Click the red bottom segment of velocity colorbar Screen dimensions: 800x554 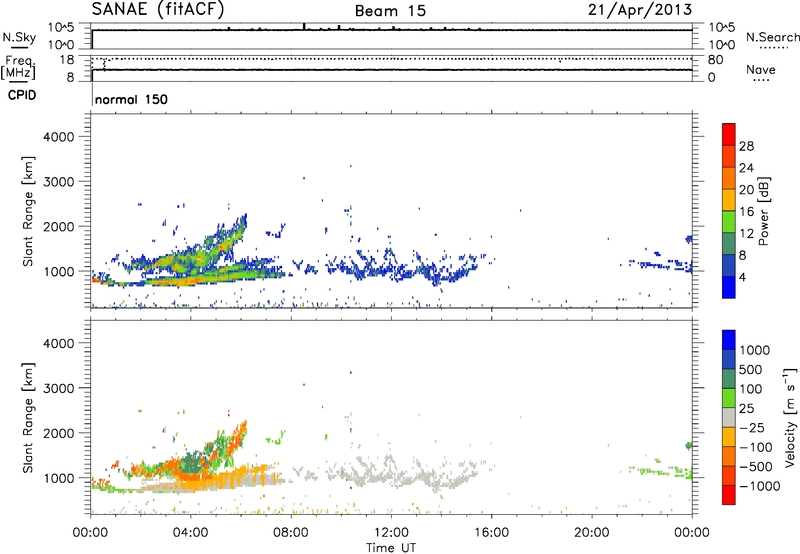729,495
